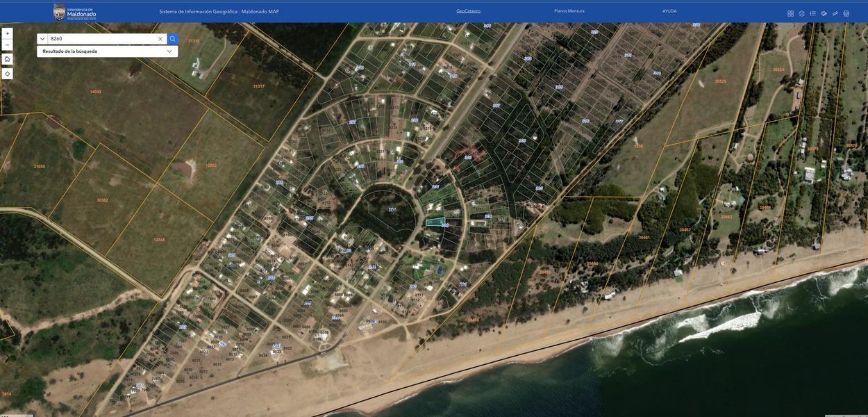The height and width of the screenshot is (417, 868).
Task: Click parcel label 30461
Action: 644,238
